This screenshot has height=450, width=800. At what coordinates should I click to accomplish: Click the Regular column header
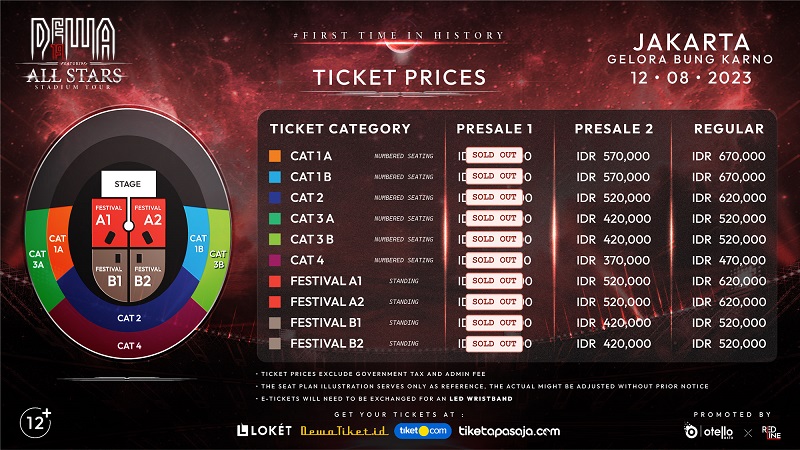729,129
